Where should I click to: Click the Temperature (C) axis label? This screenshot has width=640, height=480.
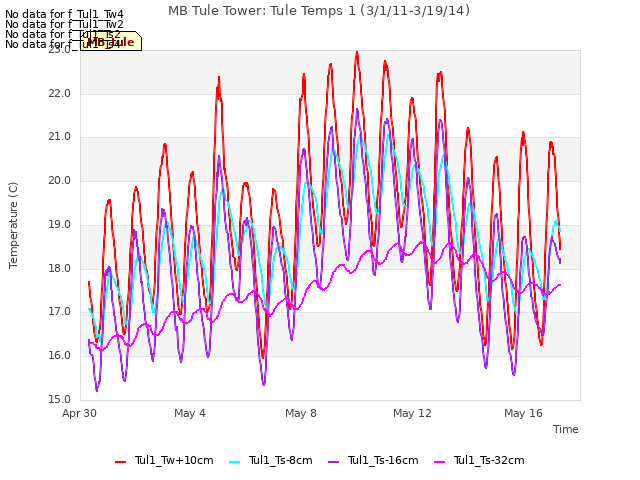coord(13,225)
